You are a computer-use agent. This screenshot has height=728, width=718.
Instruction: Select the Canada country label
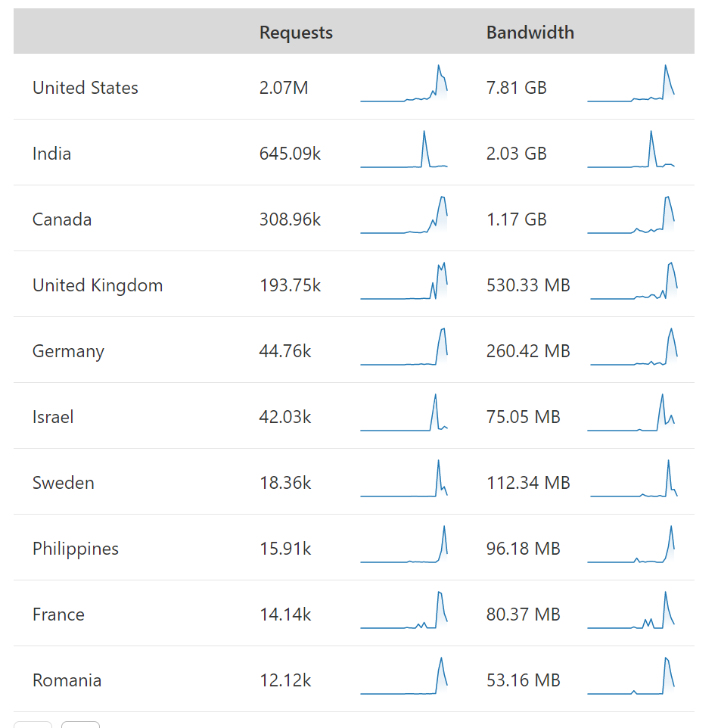62,219
